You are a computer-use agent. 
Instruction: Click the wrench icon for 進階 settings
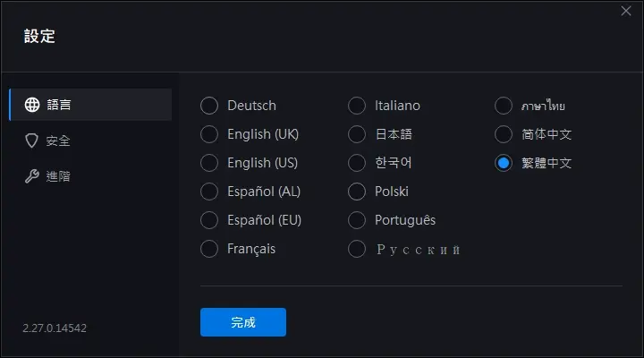click(x=32, y=176)
